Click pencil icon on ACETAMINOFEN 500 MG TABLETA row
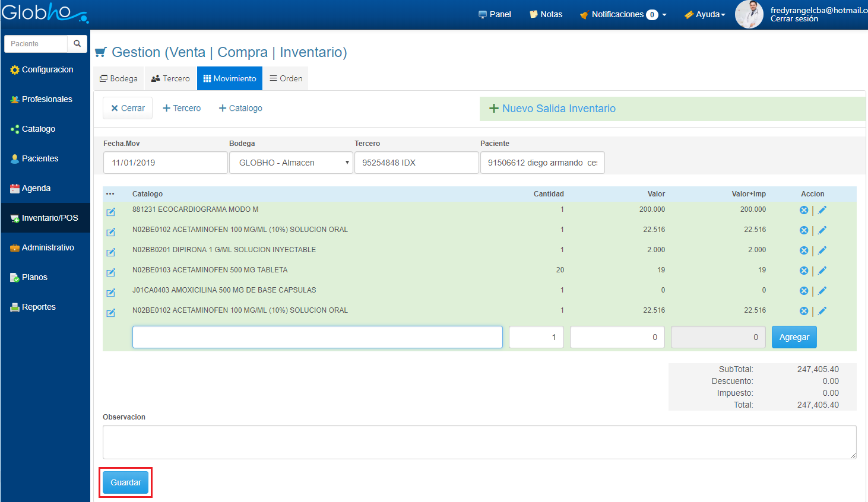Viewport: 868px width, 502px height. point(822,271)
